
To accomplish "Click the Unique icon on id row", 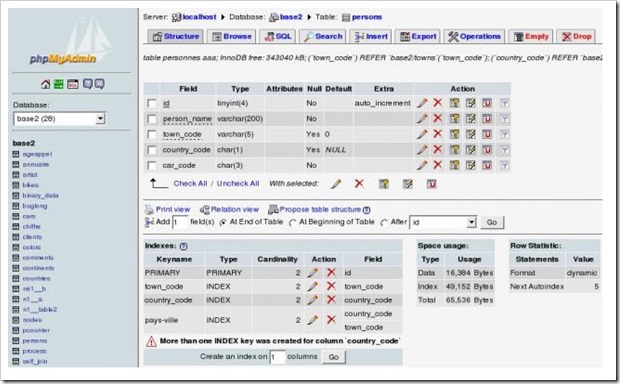I will tap(487, 103).
